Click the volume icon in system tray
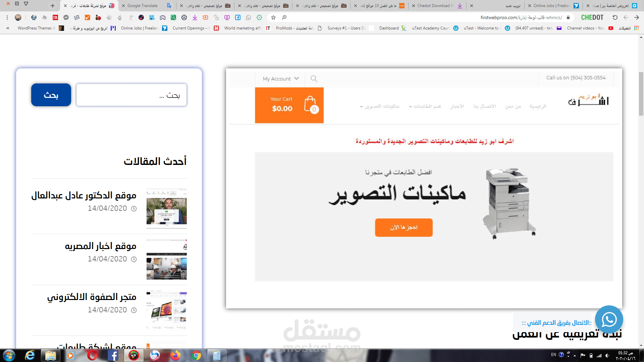Screen dimensions: 644x362 pyautogui.click(x=607, y=356)
